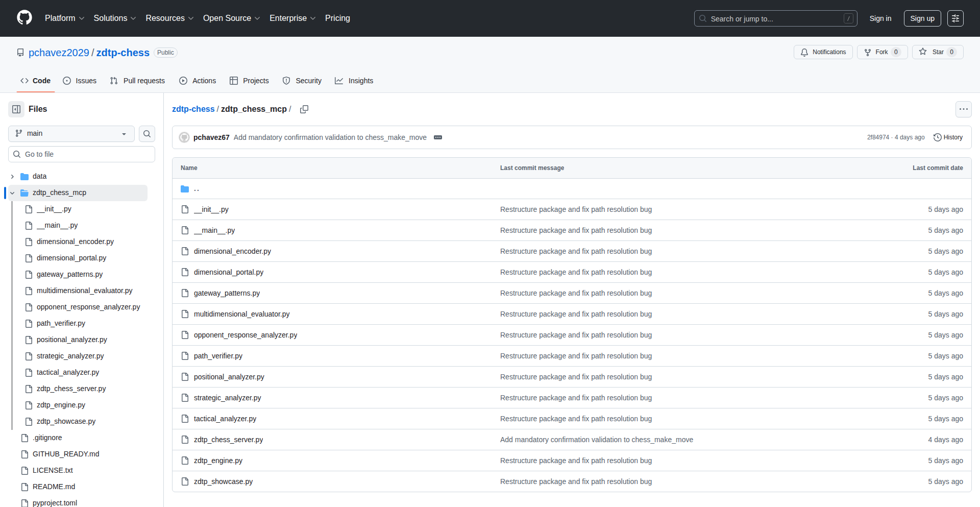Switch to the Pull requests tab
Image resolution: width=980 pixels, height=507 pixels.
[x=138, y=81]
